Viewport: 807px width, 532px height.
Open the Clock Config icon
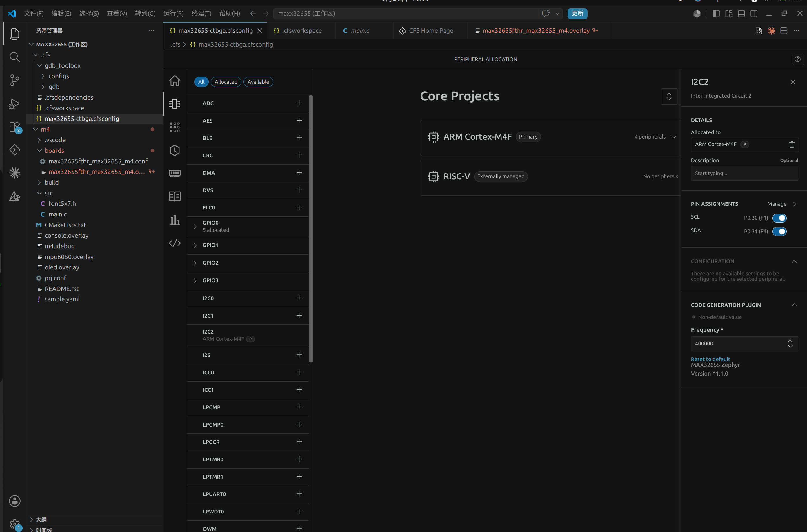click(x=175, y=150)
